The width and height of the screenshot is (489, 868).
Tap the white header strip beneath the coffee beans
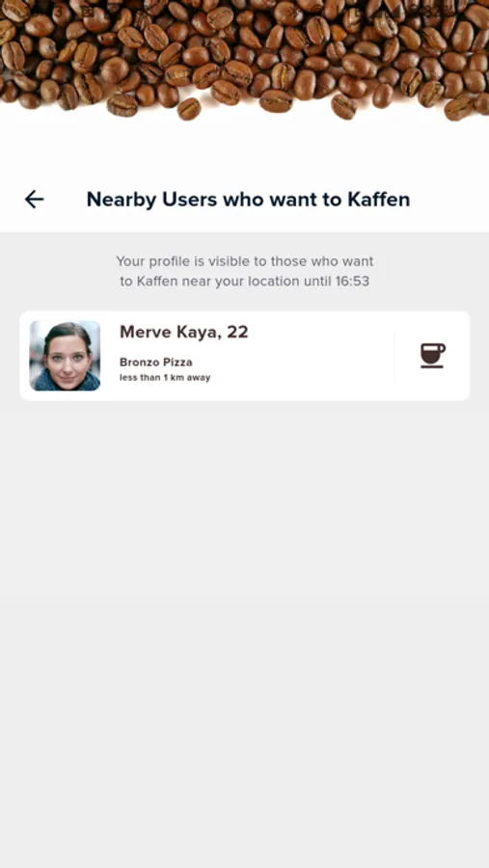pos(244,149)
